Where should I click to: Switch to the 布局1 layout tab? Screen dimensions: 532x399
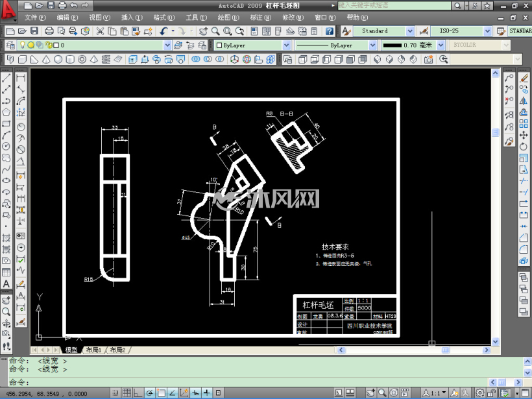[x=93, y=350]
